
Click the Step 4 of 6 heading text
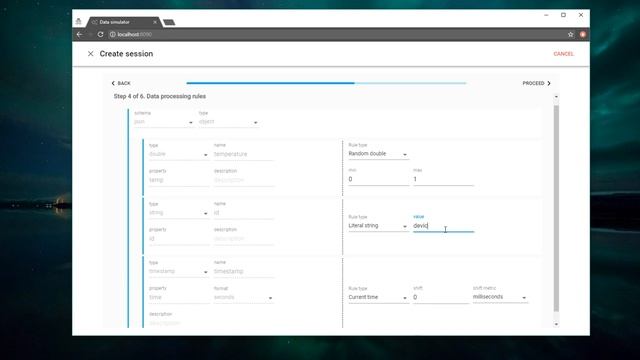(160, 96)
